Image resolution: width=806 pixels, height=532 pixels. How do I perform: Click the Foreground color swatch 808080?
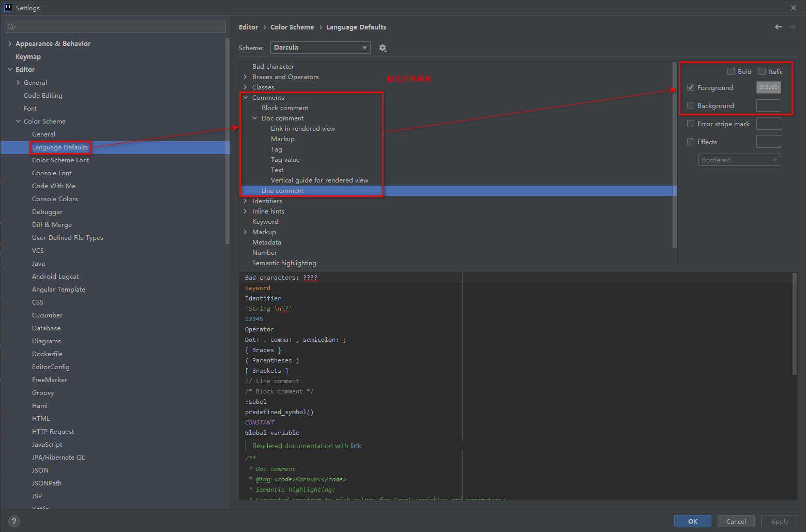pyautogui.click(x=768, y=87)
